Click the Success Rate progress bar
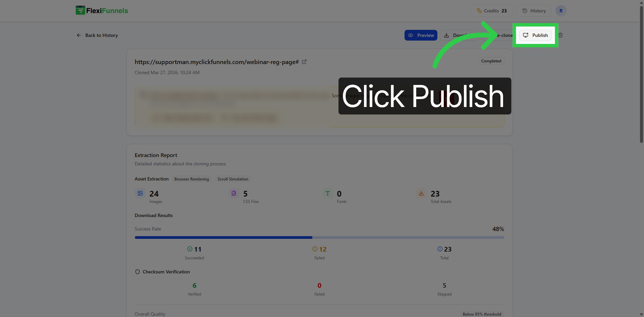 tap(319, 237)
